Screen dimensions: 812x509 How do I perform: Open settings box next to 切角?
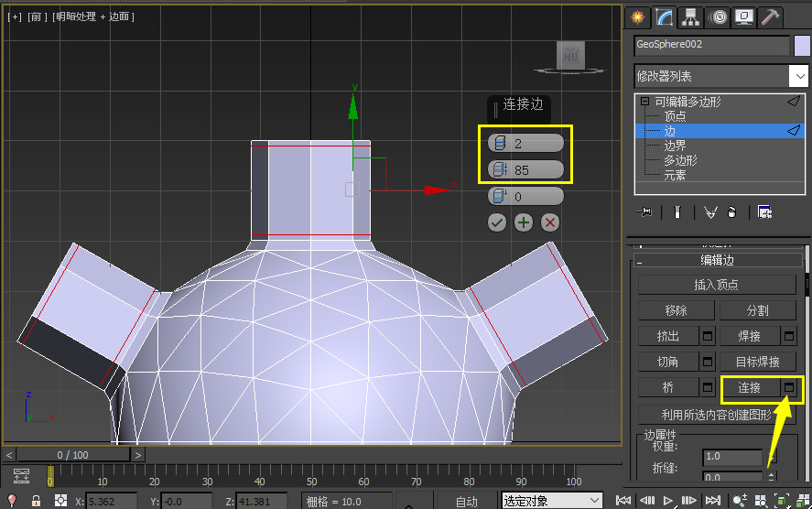(x=707, y=362)
